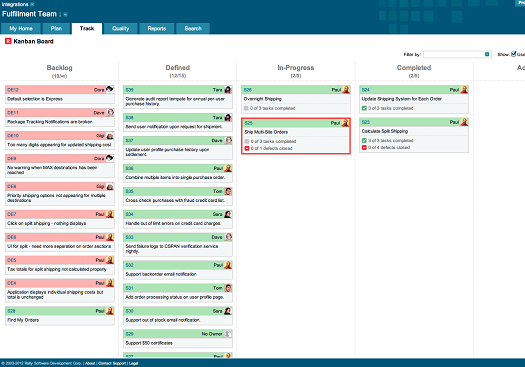Expand the Fulfillment Team project dropdown
525x367 pixels.
tap(65, 14)
